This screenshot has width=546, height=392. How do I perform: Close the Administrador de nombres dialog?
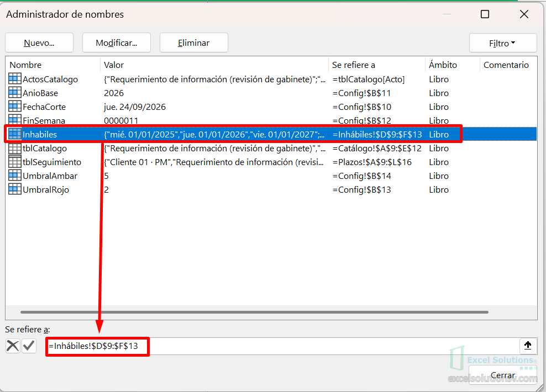click(524, 14)
